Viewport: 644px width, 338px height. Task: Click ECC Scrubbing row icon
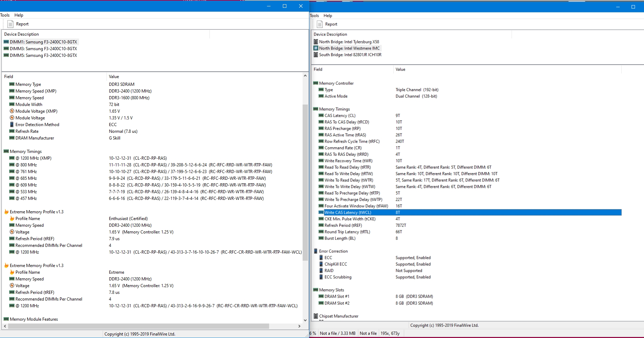[321, 277]
